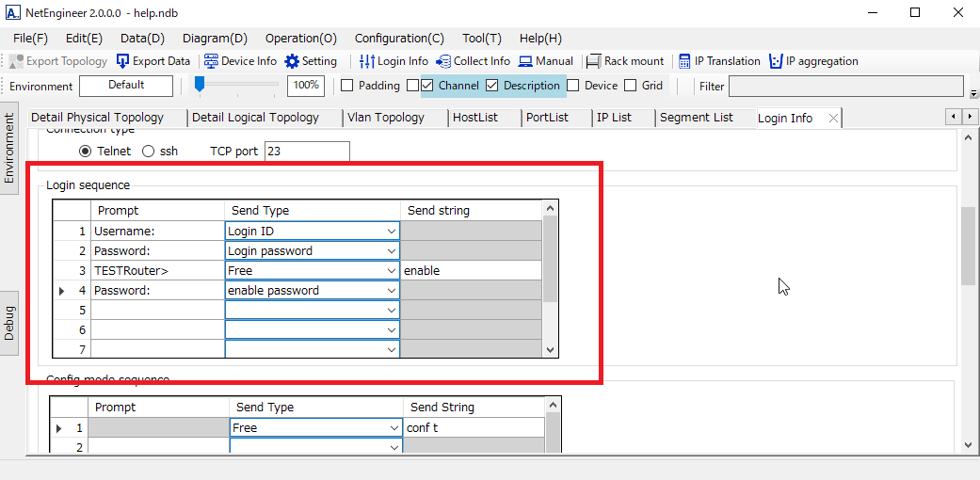Switch to the Vlan Topology tab

385,118
